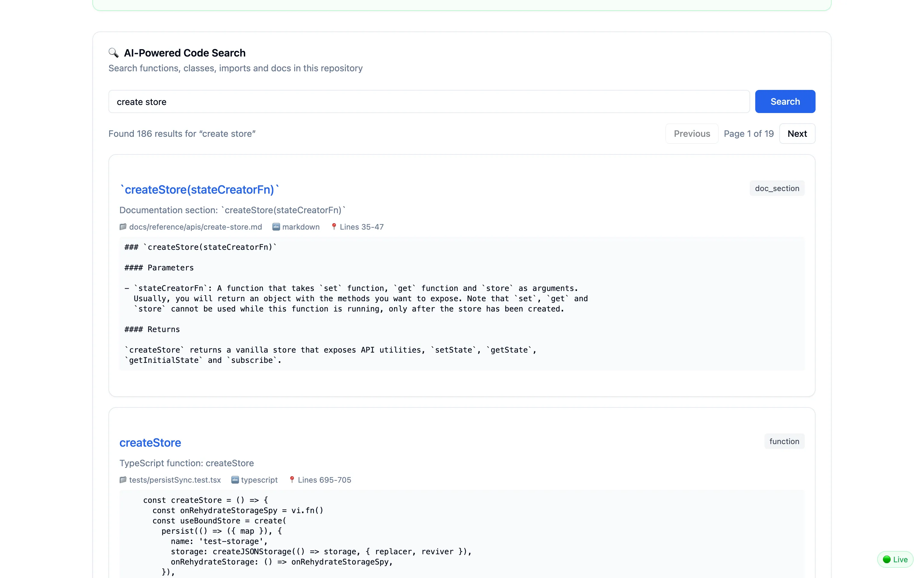This screenshot has width=924, height=578.
Task: Click the green Live status indicator
Action: 895,559
